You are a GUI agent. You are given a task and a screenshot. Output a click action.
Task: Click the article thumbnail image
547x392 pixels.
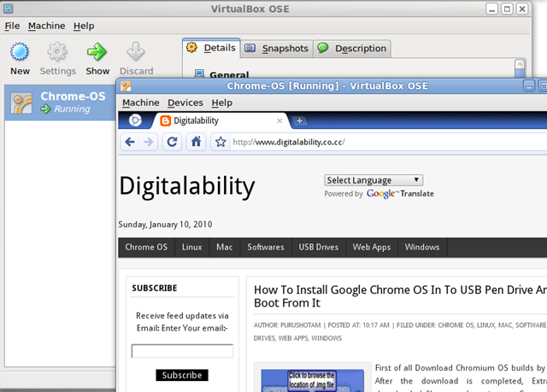312,381
